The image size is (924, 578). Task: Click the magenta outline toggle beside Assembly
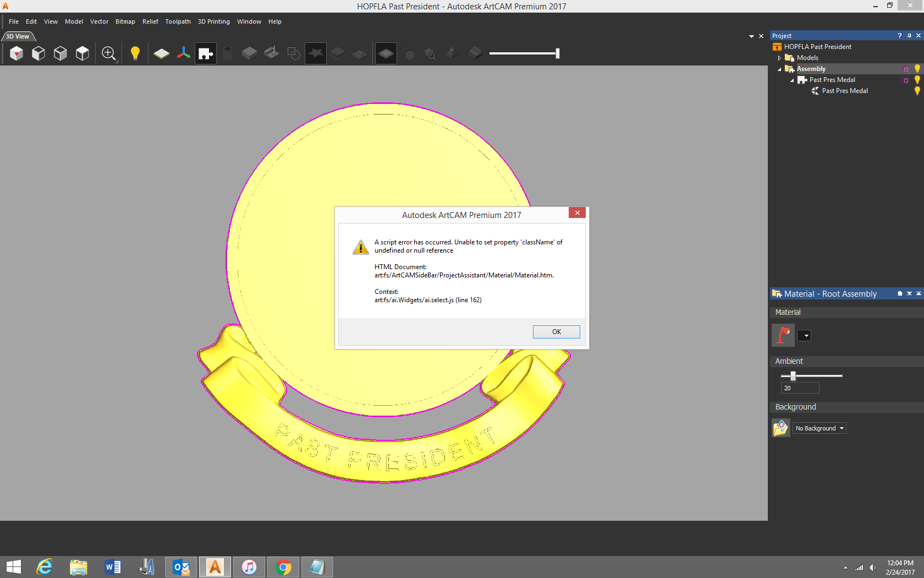pyautogui.click(x=905, y=68)
